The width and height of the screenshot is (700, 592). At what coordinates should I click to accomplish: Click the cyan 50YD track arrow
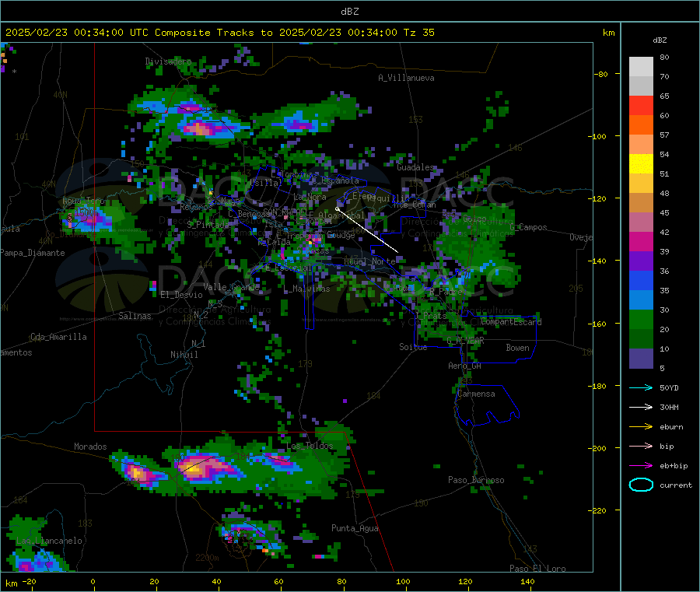pyautogui.click(x=641, y=387)
